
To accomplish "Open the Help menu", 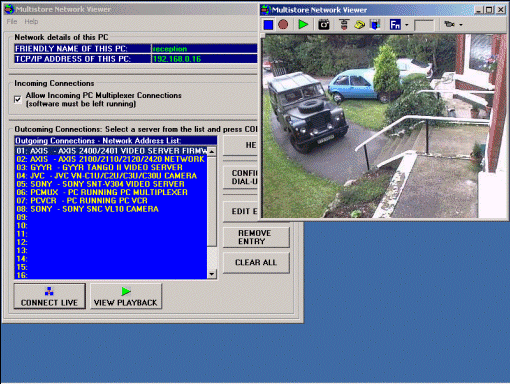I will [x=31, y=22].
